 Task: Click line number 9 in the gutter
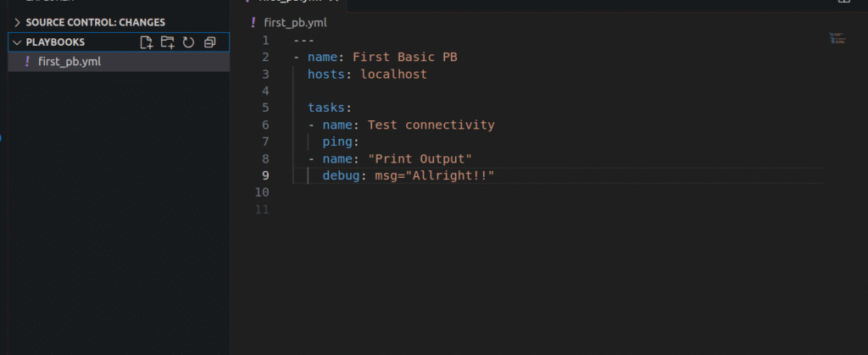(265, 175)
